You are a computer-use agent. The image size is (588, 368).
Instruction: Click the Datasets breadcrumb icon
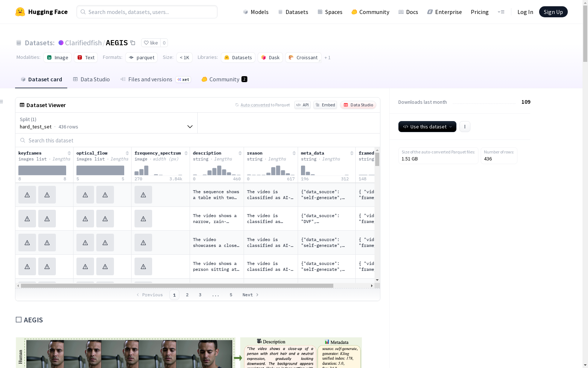tap(19, 43)
